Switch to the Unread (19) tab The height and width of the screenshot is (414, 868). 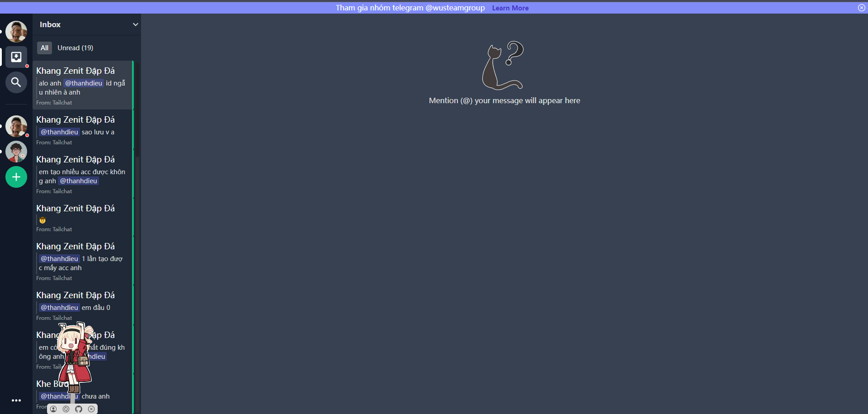75,48
